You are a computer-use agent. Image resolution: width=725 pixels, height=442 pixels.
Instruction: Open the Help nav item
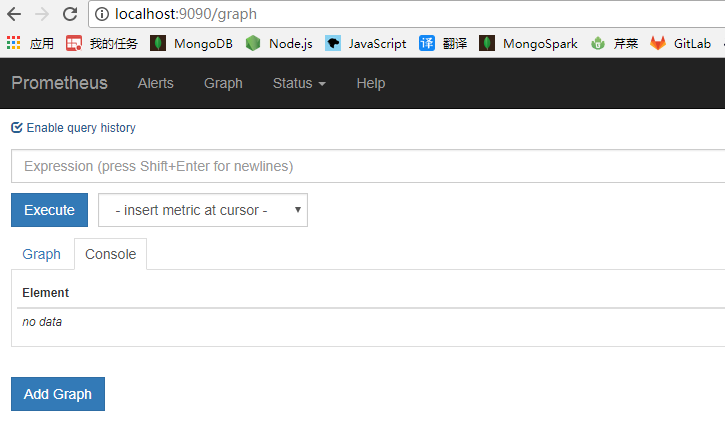(371, 83)
